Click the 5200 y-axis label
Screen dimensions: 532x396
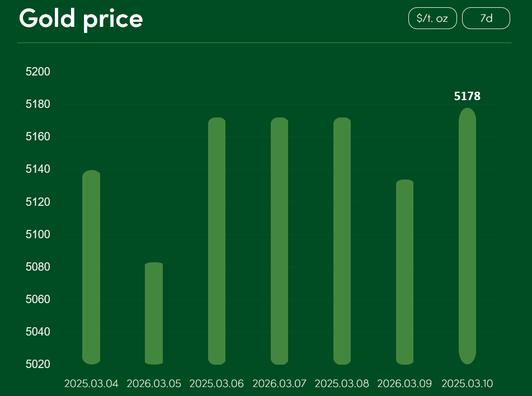[x=38, y=72]
